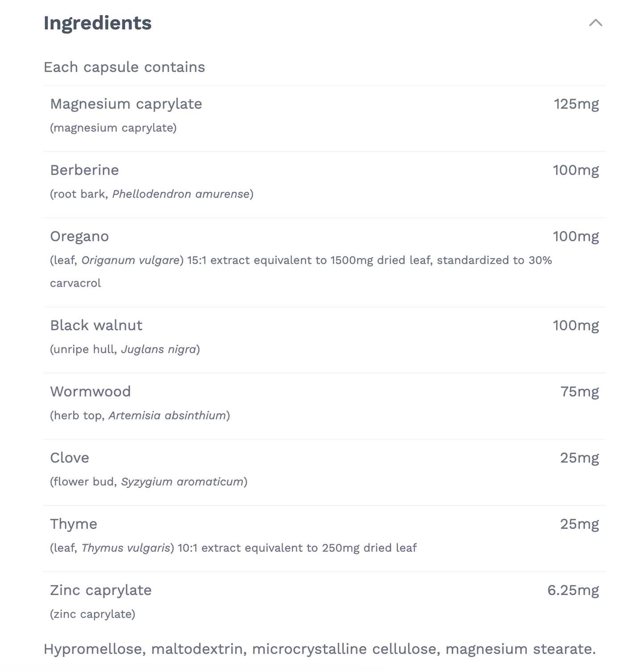This screenshot has height=671, width=644.
Task: Collapse the Ingredients section chevron
Action: pos(595,23)
